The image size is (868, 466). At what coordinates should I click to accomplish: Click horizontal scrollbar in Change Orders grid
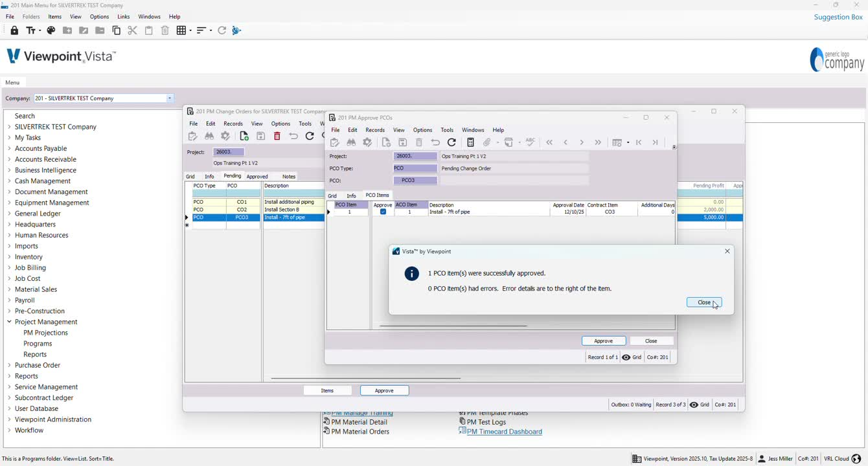pos(366,378)
